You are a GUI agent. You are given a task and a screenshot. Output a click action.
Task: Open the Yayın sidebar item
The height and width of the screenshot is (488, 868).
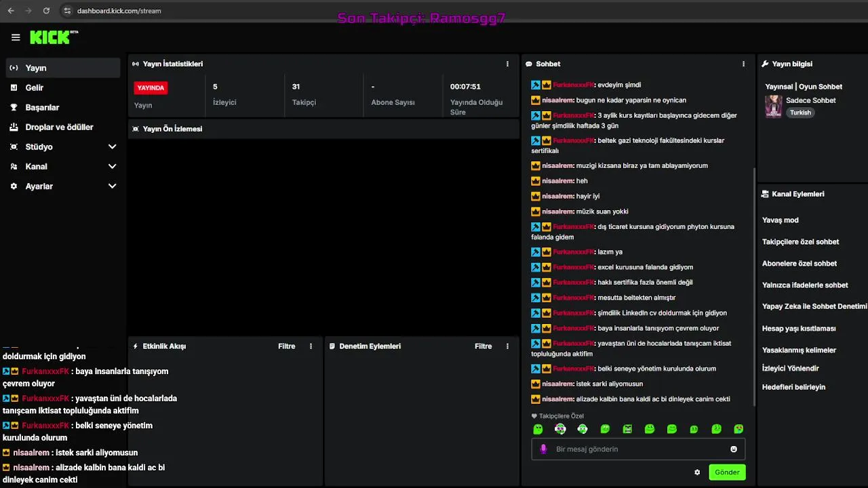(63, 68)
